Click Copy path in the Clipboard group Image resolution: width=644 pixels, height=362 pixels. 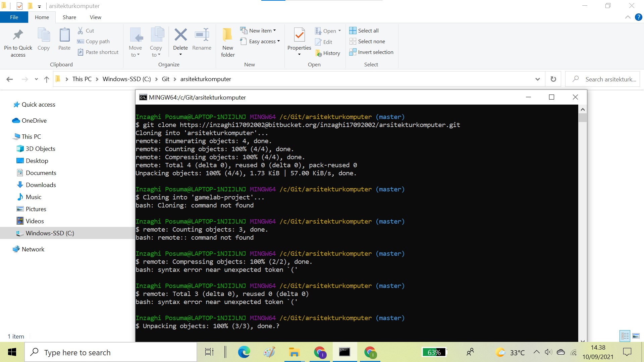[97, 41]
